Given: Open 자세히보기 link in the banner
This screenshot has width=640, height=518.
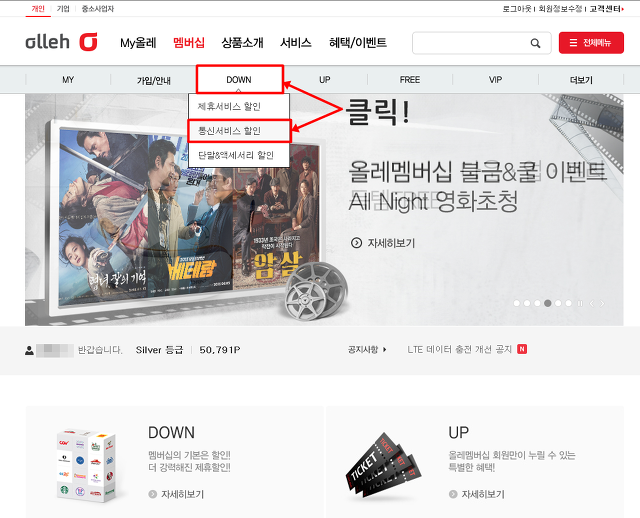Looking at the screenshot, I should [391, 243].
